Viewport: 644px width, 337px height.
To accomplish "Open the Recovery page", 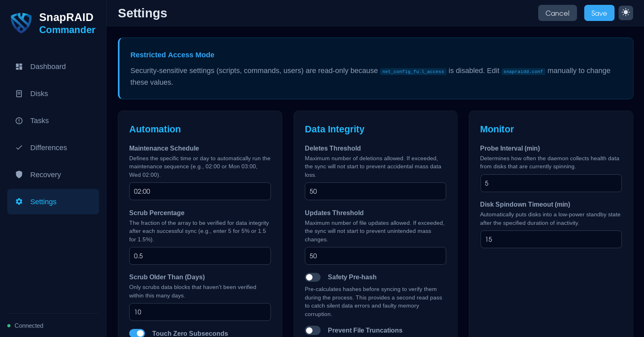I will click(45, 175).
